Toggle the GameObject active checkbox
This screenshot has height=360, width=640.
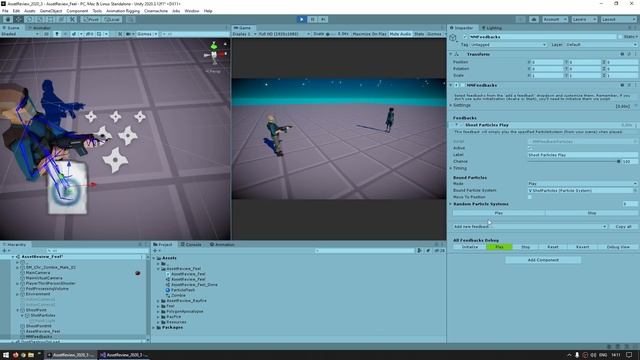[x=465, y=37]
